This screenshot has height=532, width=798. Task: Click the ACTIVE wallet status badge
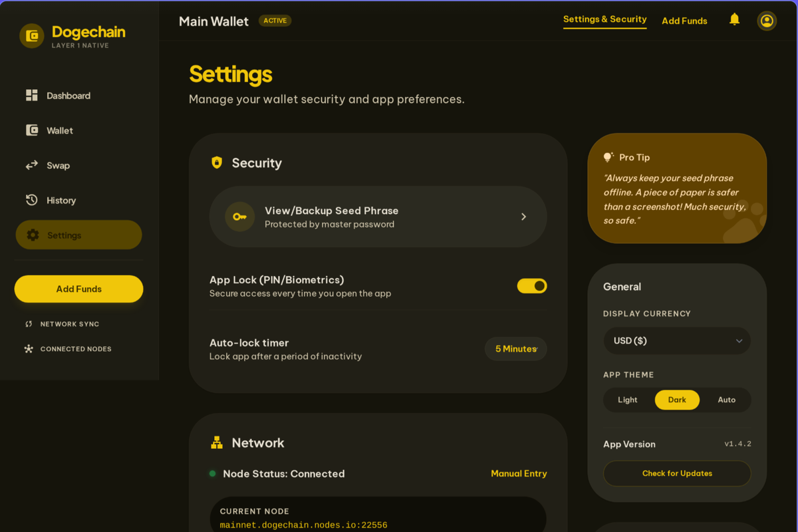(x=275, y=21)
